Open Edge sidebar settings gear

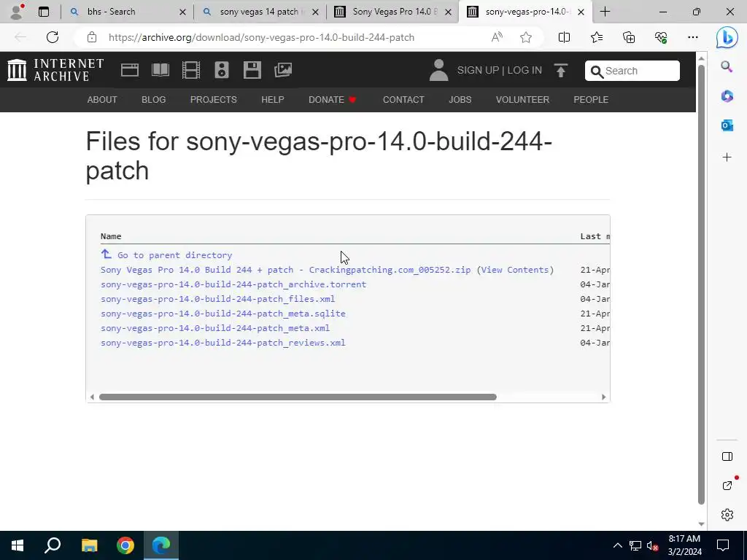[727, 514]
